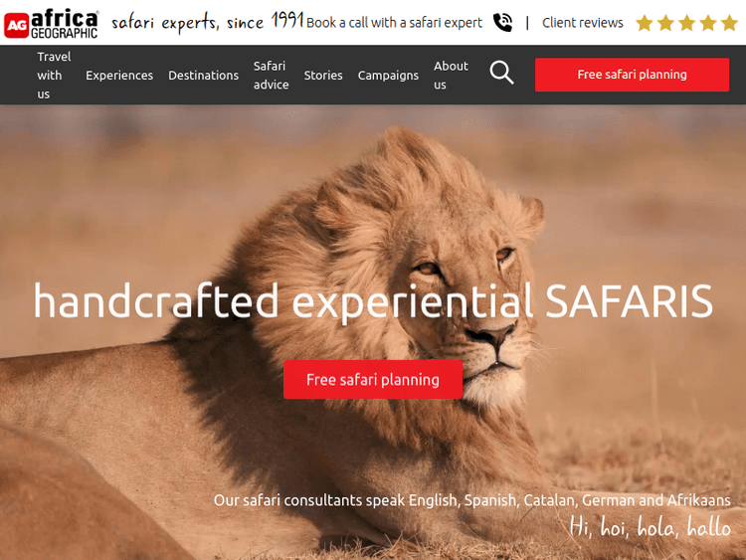The height and width of the screenshot is (560, 746).
Task: Open the Stories menu item
Action: pos(323,76)
